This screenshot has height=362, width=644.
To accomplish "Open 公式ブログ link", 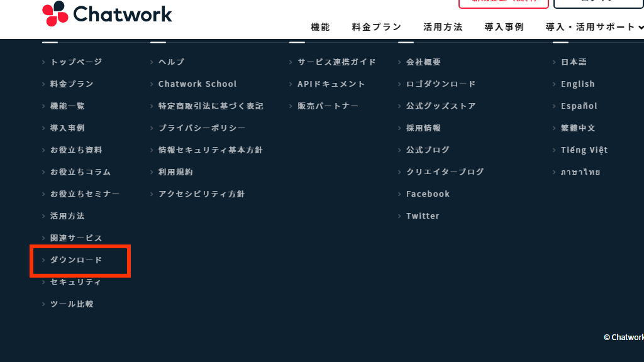I will (x=428, y=150).
